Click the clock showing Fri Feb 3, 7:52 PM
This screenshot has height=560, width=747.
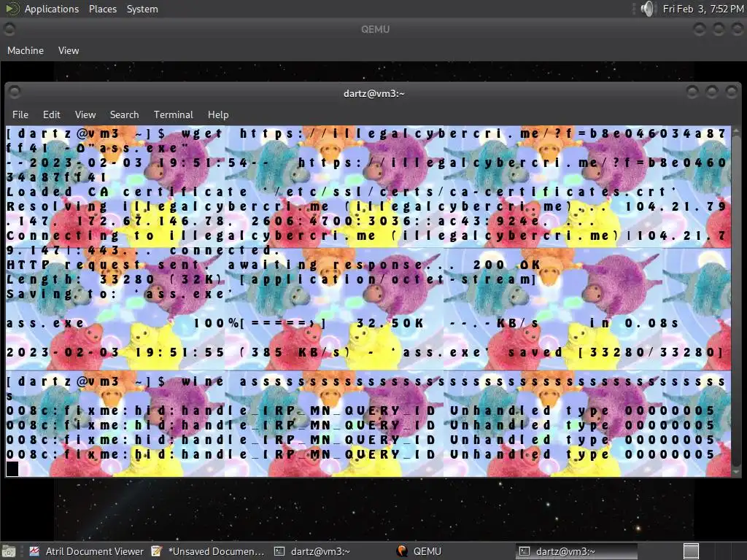pos(703,9)
